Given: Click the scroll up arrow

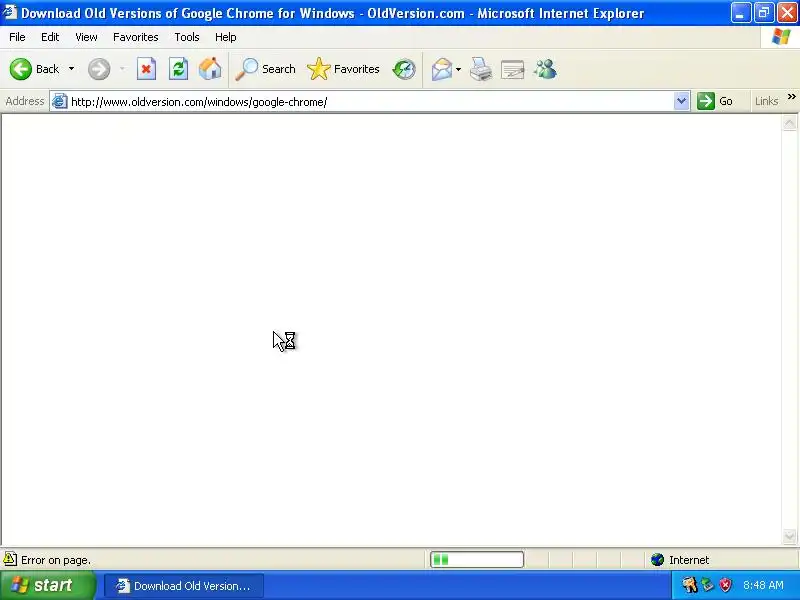Looking at the screenshot, I should click(789, 122).
